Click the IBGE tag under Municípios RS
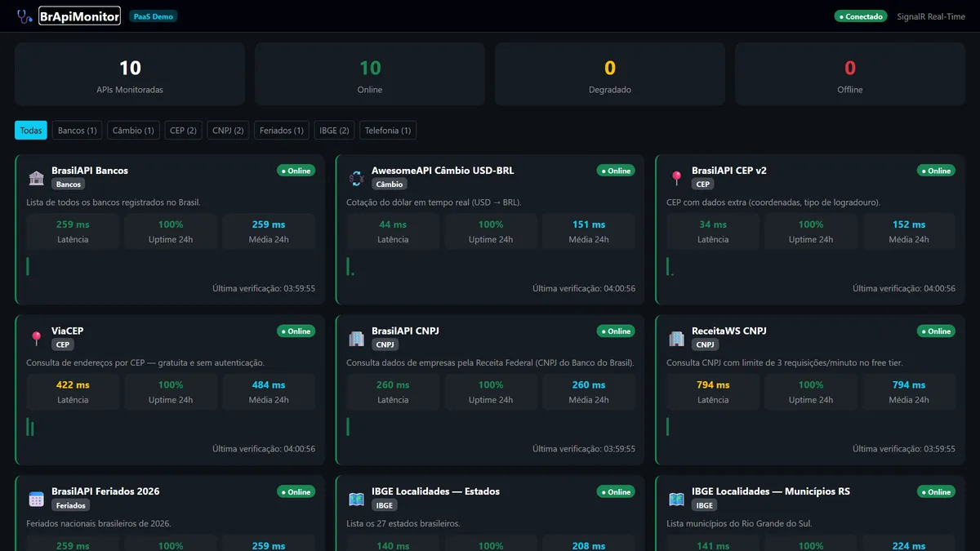The image size is (980, 551). (705, 506)
